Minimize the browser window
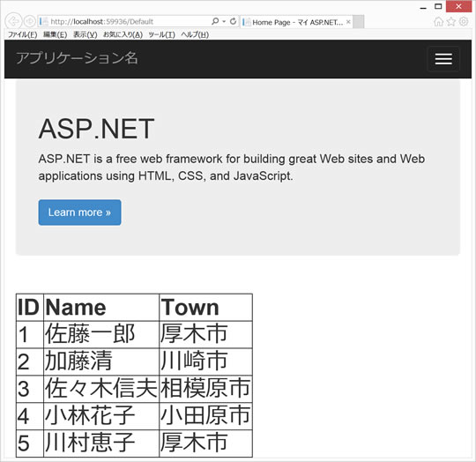 (423, 7)
